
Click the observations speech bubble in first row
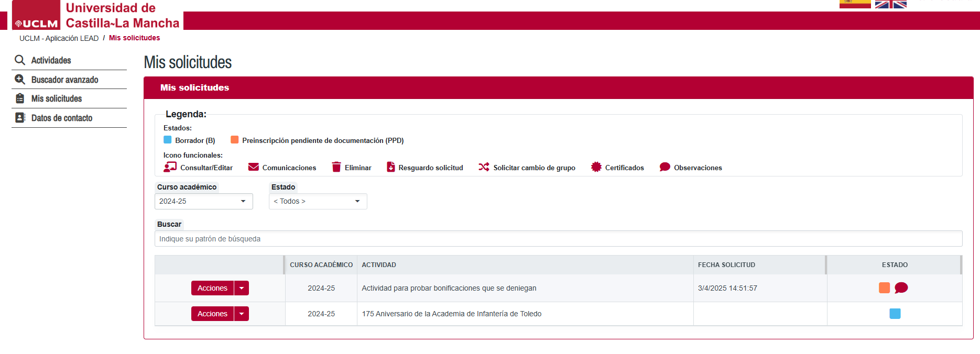click(901, 288)
